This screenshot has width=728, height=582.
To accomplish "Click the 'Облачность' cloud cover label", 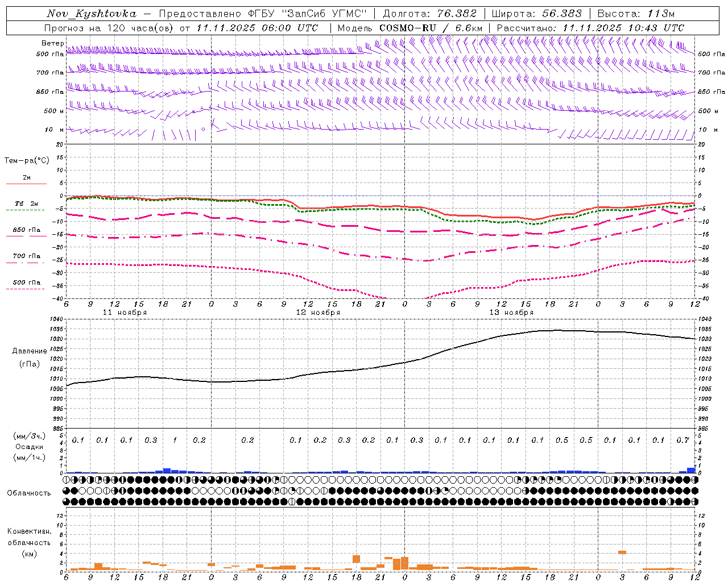I will click(29, 493).
